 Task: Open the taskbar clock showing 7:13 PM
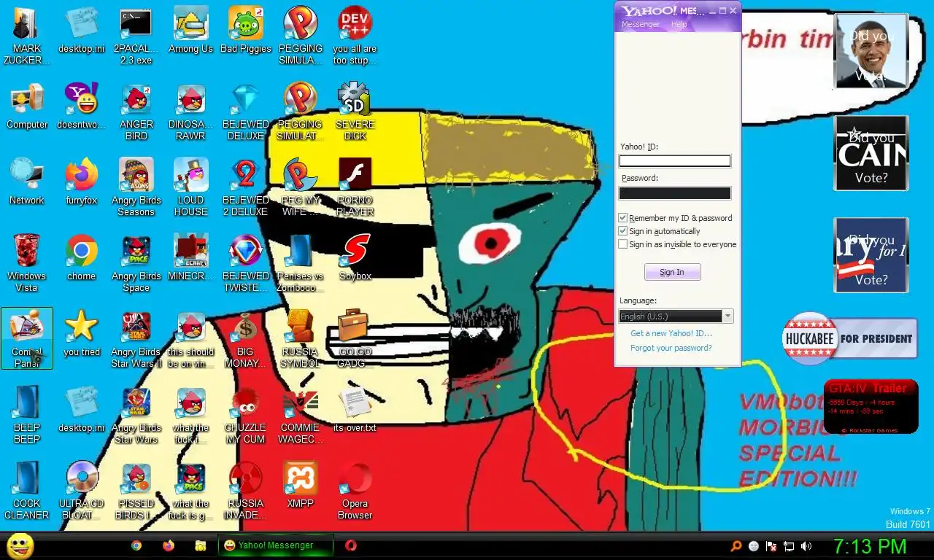[x=870, y=546]
